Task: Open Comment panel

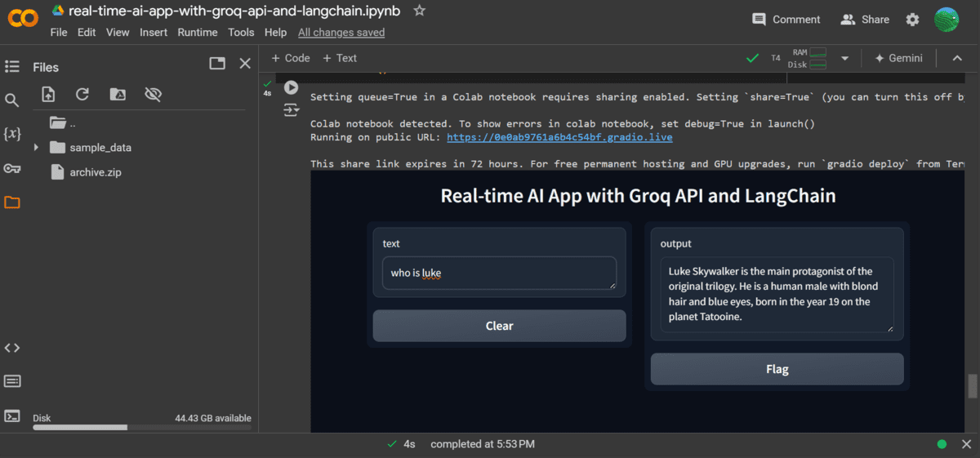Action: pos(786,20)
